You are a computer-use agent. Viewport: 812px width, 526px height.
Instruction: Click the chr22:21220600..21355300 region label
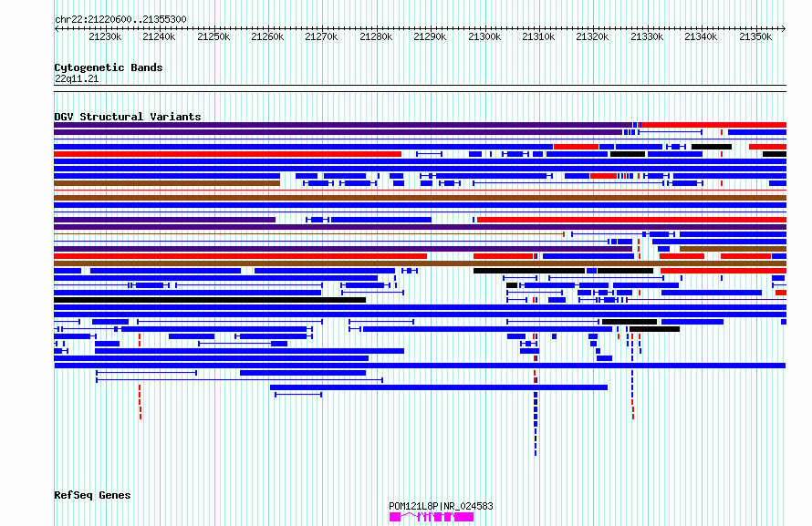120,19
